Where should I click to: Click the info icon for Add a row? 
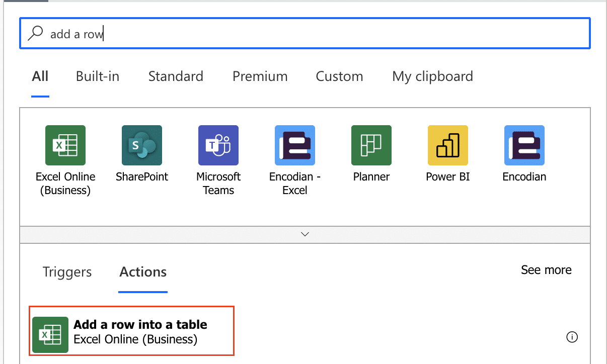tap(572, 337)
